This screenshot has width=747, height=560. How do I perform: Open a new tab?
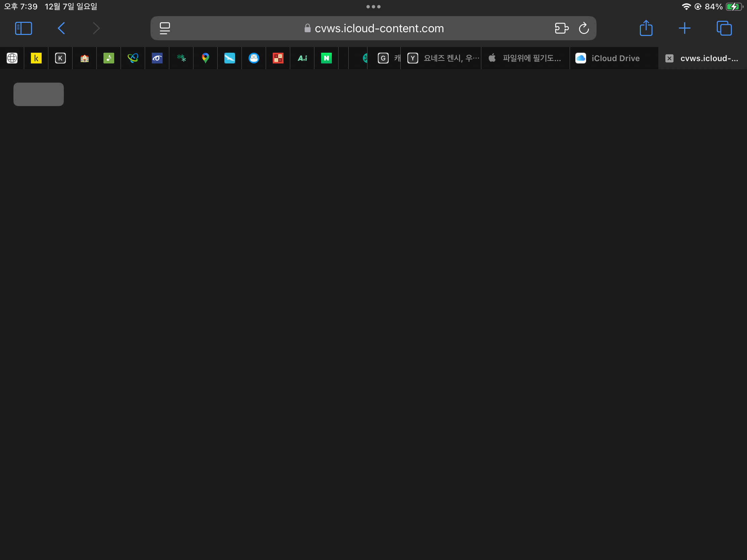(x=684, y=28)
